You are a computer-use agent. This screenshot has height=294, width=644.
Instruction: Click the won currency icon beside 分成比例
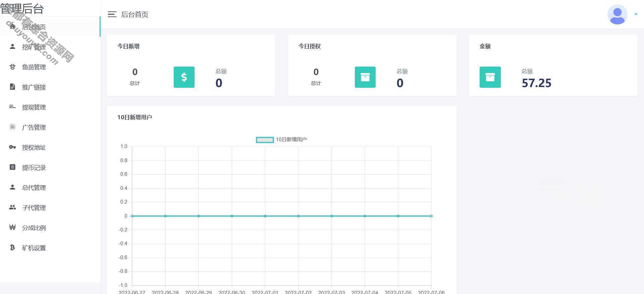coord(12,227)
